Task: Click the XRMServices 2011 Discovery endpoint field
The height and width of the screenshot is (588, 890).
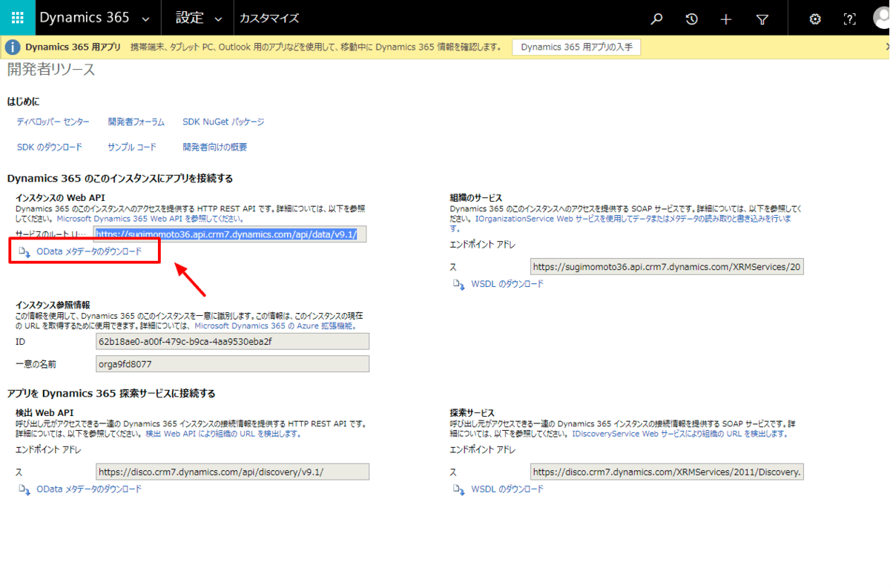Action: coord(667,472)
